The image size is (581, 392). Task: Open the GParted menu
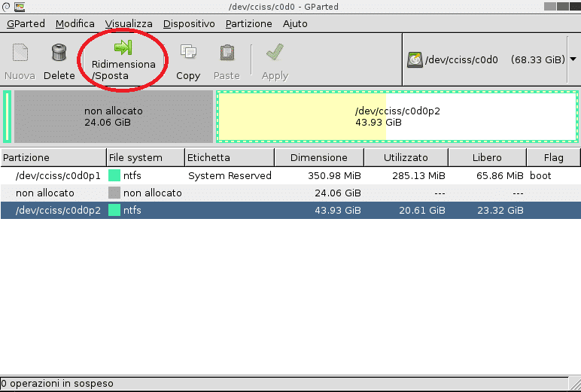pos(26,24)
